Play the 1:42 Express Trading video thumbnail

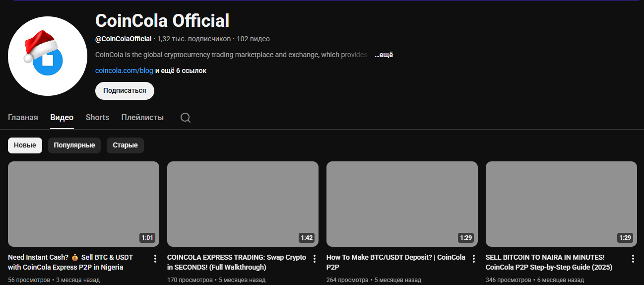pos(243,204)
